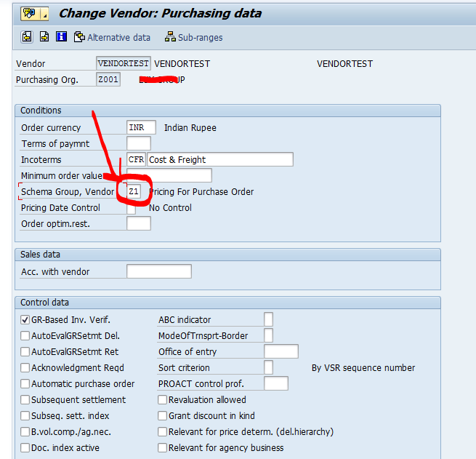The width and height of the screenshot is (476, 459).
Task: Go to the next screen icon
Action: [x=44, y=37]
